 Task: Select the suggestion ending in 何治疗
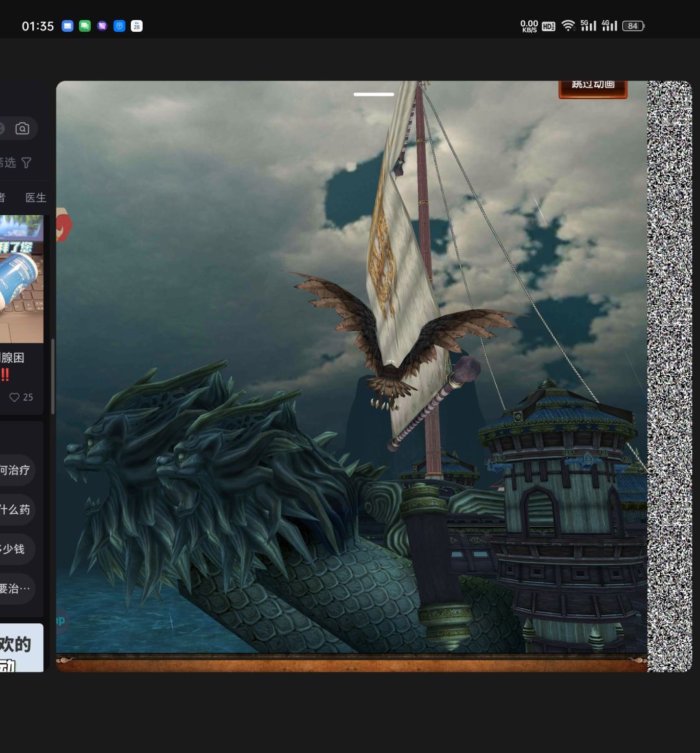coord(16,470)
